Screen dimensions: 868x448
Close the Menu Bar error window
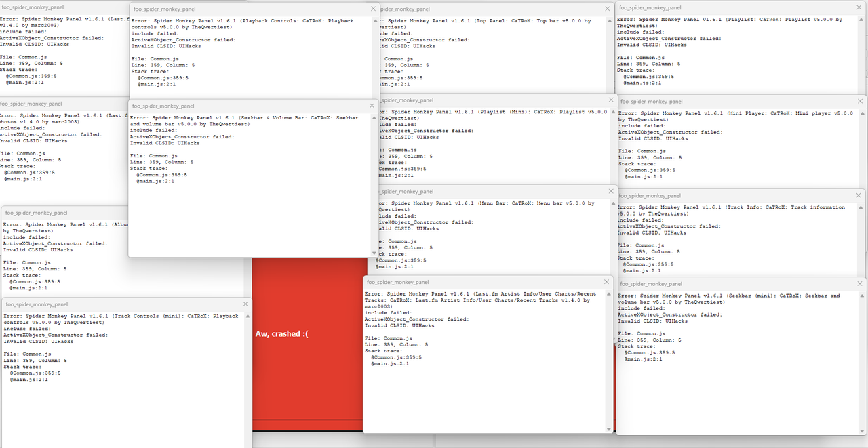coord(612,192)
